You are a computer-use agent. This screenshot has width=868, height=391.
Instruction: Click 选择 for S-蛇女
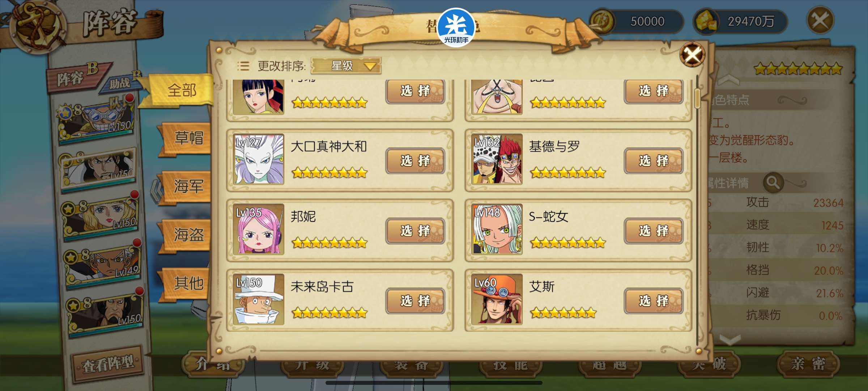[654, 231]
